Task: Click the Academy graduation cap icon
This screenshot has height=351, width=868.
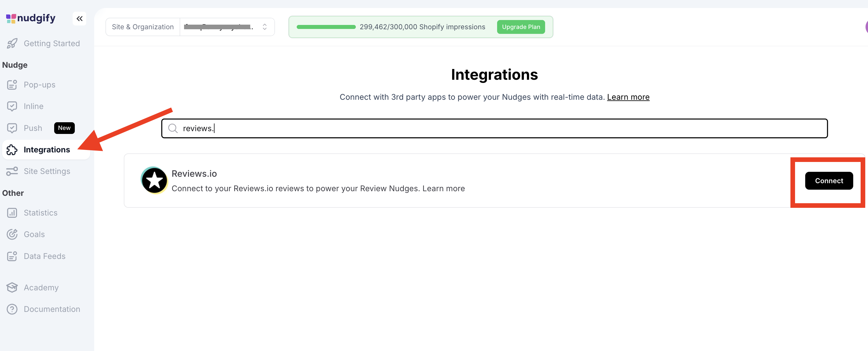Action: point(12,288)
